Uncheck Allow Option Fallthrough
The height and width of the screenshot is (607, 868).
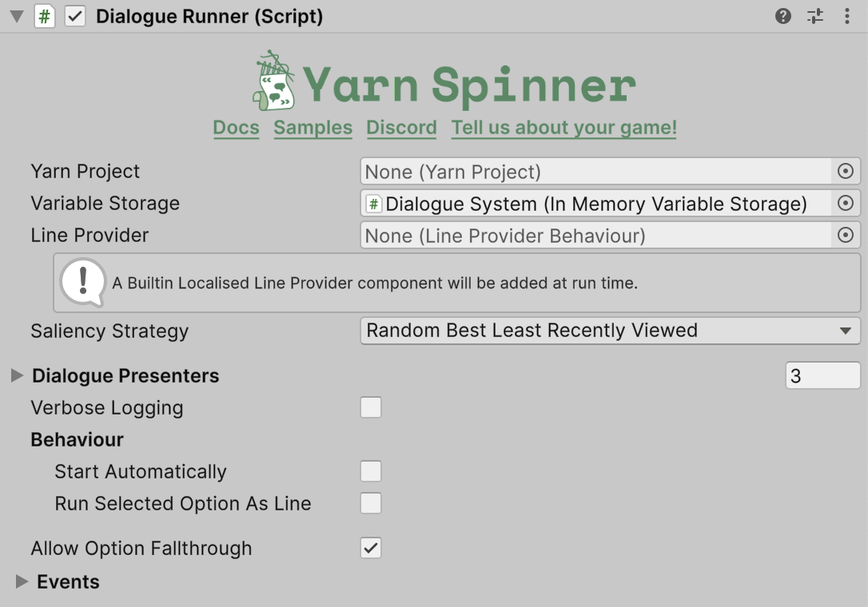[371, 548]
